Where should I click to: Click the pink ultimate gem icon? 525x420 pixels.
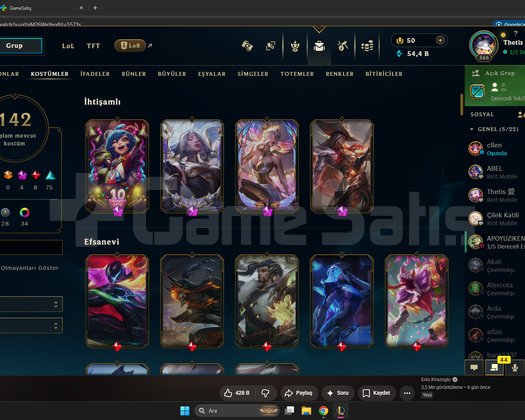22,175
